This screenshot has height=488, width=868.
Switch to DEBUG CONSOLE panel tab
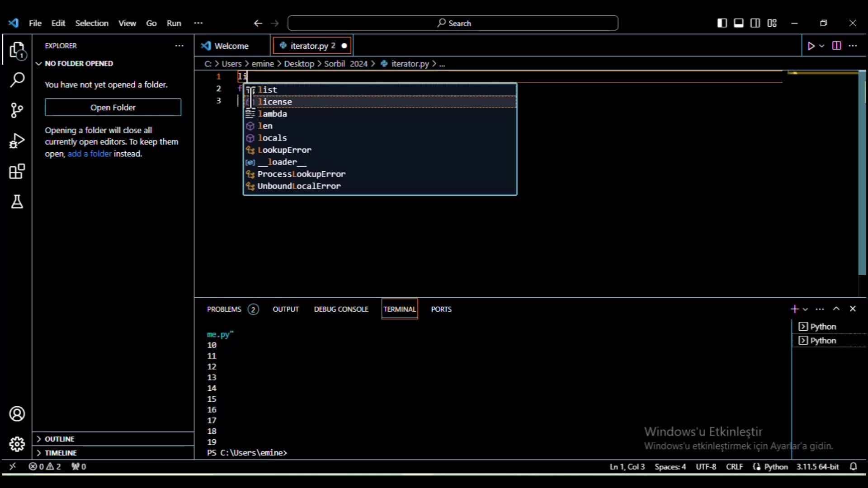click(x=341, y=309)
